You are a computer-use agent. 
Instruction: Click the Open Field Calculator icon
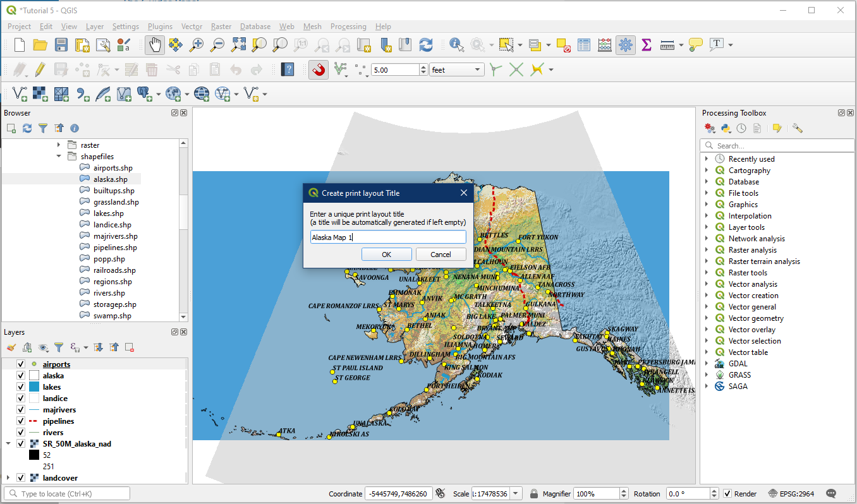click(x=605, y=45)
